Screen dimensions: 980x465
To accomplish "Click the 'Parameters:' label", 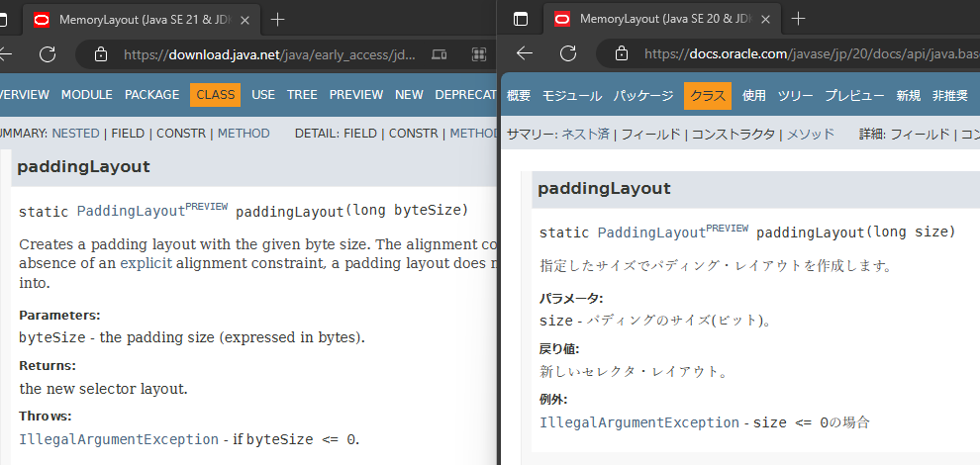I will point(59,315).
